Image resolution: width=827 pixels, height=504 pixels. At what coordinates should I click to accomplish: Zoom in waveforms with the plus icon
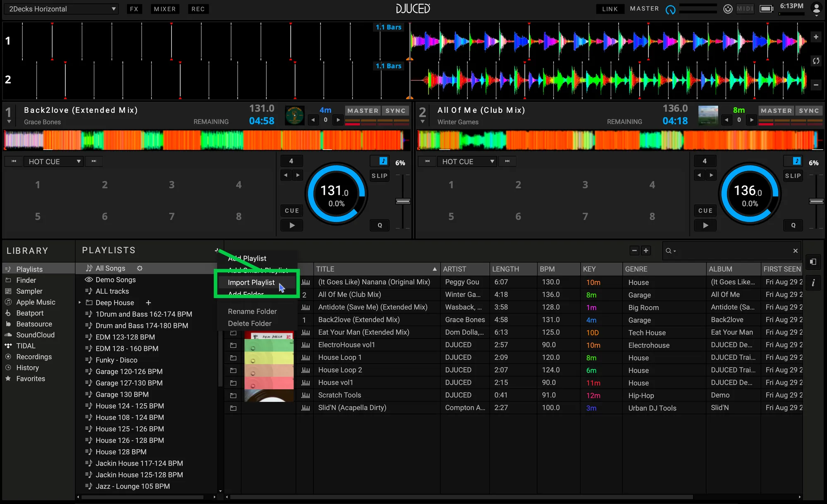[816, 37]
